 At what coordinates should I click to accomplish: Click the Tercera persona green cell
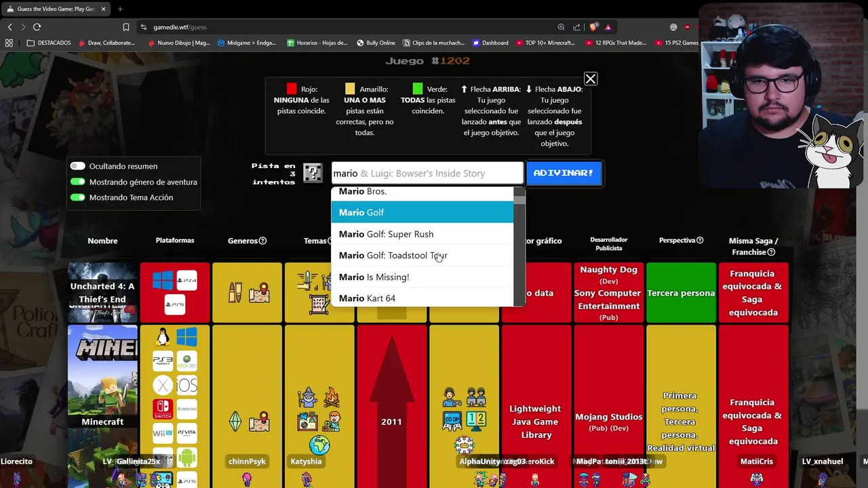pyautogui.click(x=681, y=293)
